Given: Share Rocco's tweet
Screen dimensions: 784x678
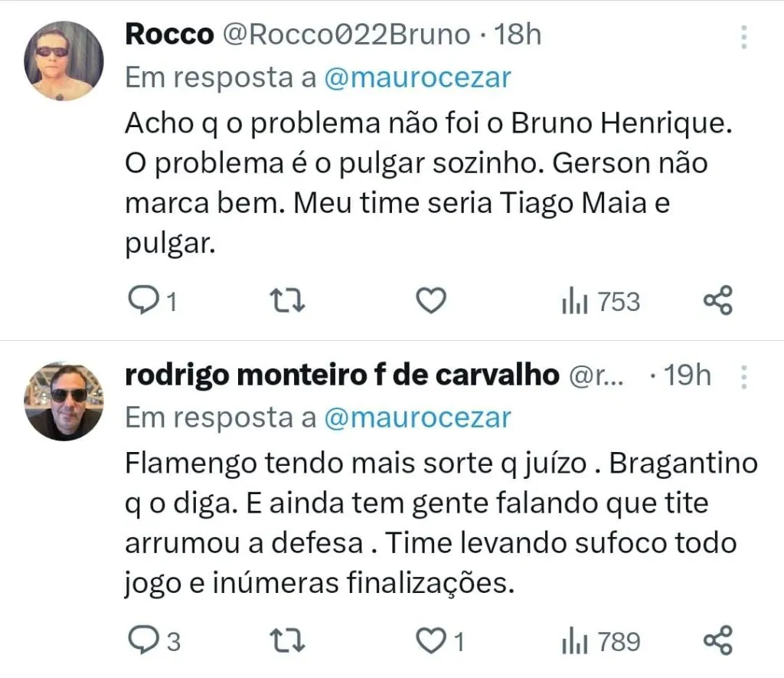Looking at the screenshot, I should [x=718, y=301].
